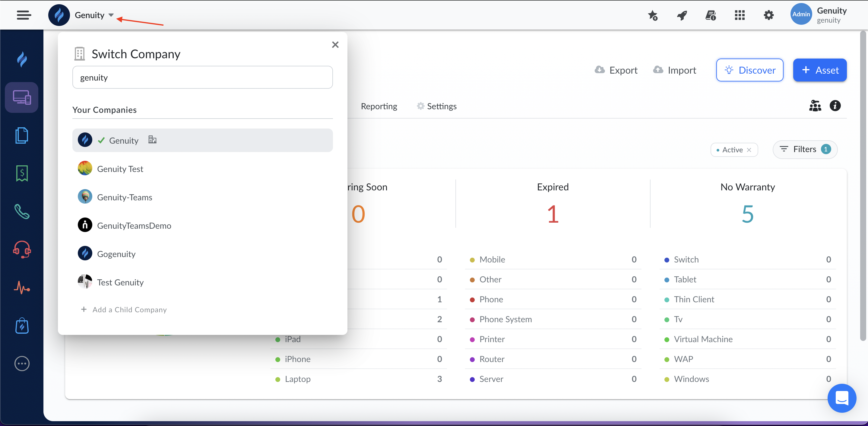The height and width of the screenshot is (426, 868).
Task: Open the monitoring pulse sidebar icon
Action: tap(22, 288)
